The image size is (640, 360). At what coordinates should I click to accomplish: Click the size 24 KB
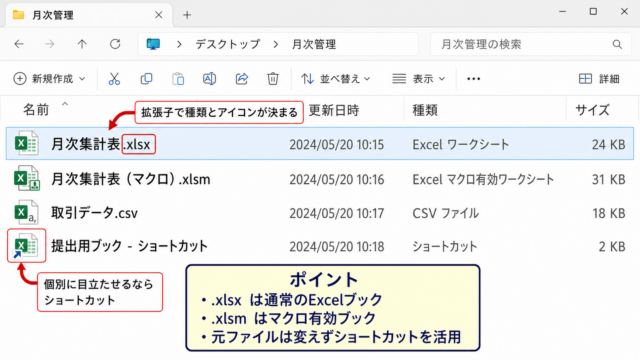click(x=609, y=144)
